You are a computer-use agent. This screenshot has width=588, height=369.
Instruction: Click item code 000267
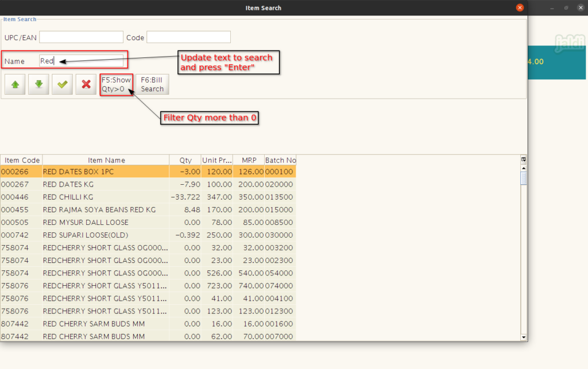click(14, 184)
